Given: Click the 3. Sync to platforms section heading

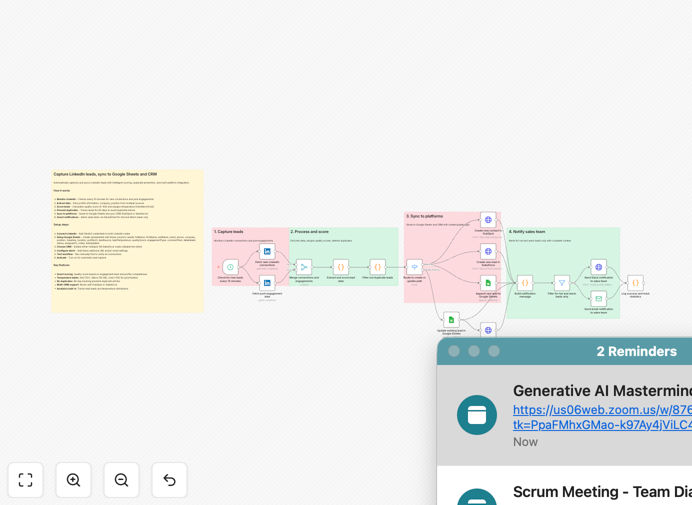Looking at the screenshot, I should 425,216.
